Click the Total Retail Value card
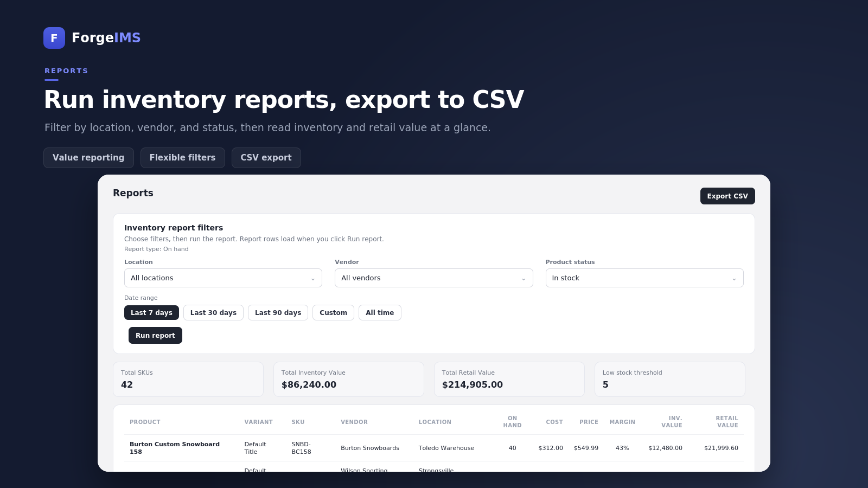868x488 pixels. pos(509,380)
